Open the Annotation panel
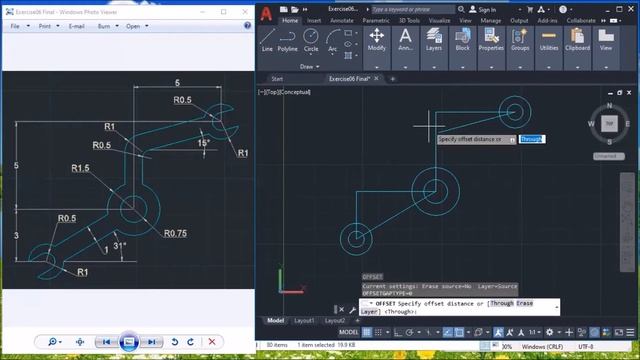The height and width of the screenshot is (360, 640). click(x=405, y=40)
